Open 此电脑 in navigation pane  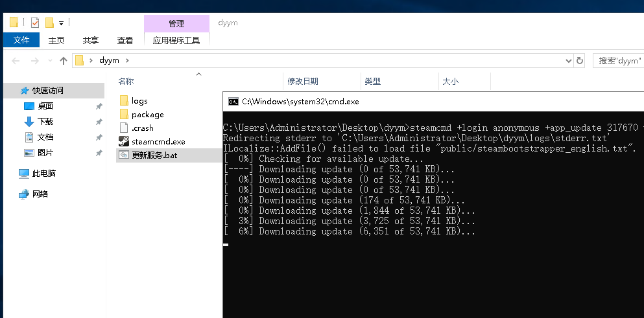tap(43, 174)
